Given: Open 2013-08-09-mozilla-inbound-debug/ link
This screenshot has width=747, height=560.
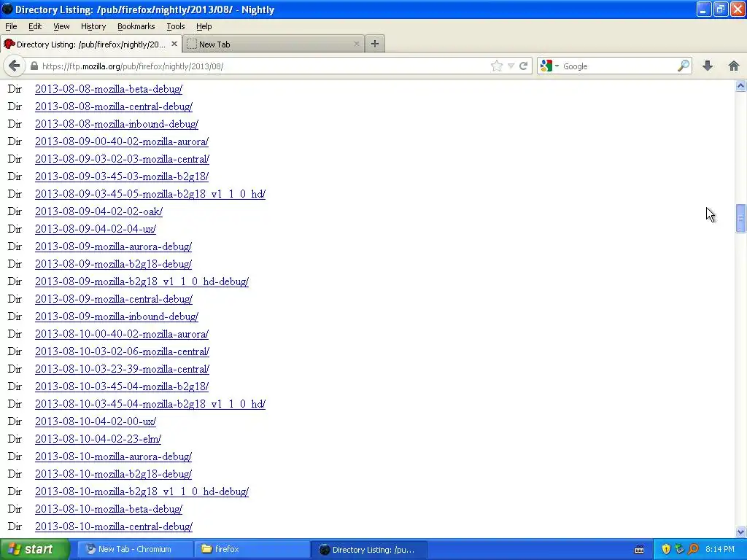Looking at the screenshot, I should click(x=117, y=316).
